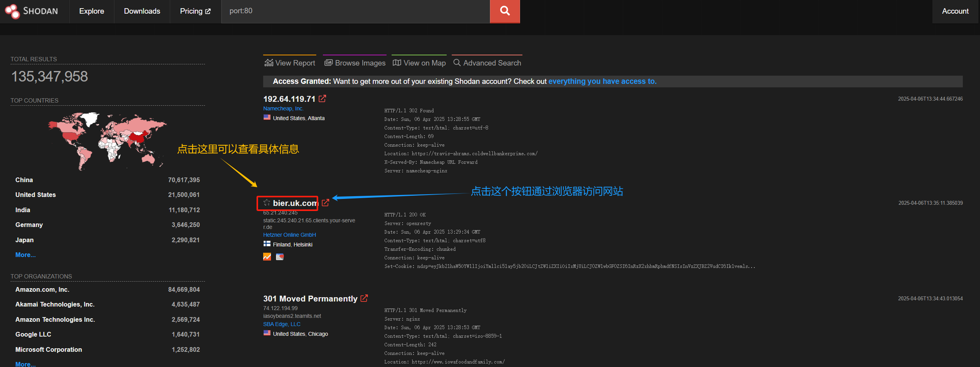Click the United States flag beside Chicago
The image size is (980, 367).
267,333
